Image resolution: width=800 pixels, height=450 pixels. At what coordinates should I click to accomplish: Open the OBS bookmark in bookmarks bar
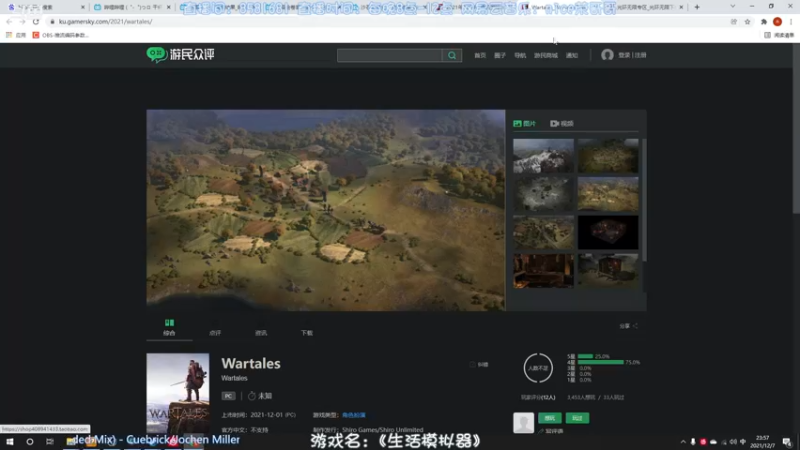point(61,35)
